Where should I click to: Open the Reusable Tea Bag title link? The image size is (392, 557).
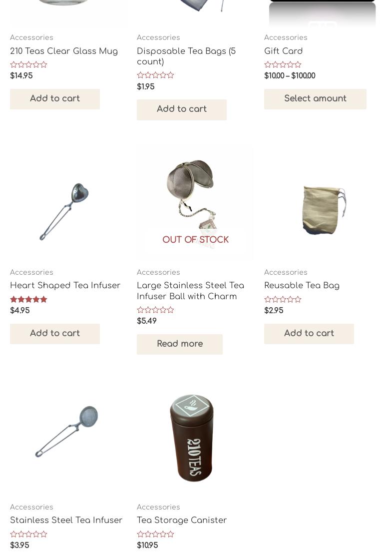coord(302,286)
